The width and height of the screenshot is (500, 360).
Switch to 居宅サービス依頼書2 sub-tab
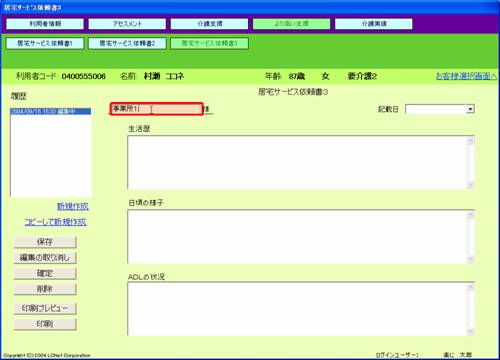(x=127, y=43)
